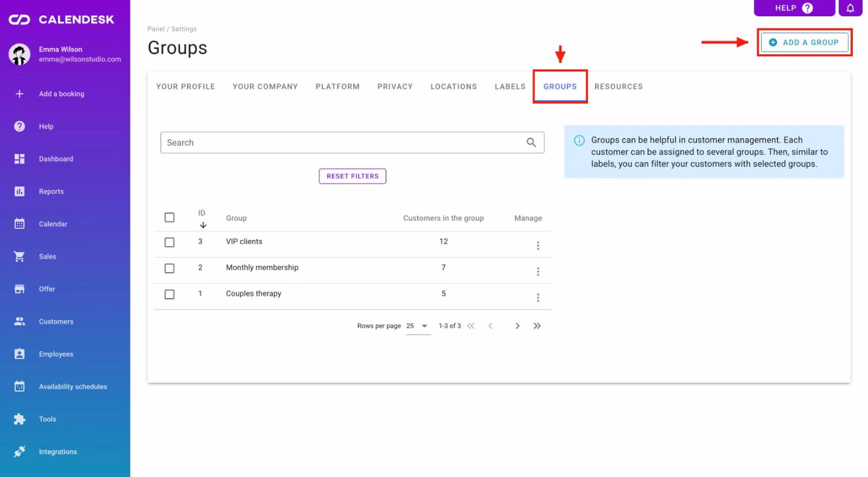Open the Offer storefront icon

coord(19,289)
